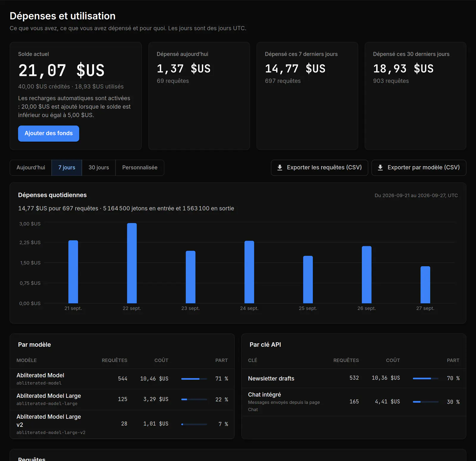Export by model with Exporter par modèle (CSV)
Screen dimensions: 476x461
[x=419, y=168]
